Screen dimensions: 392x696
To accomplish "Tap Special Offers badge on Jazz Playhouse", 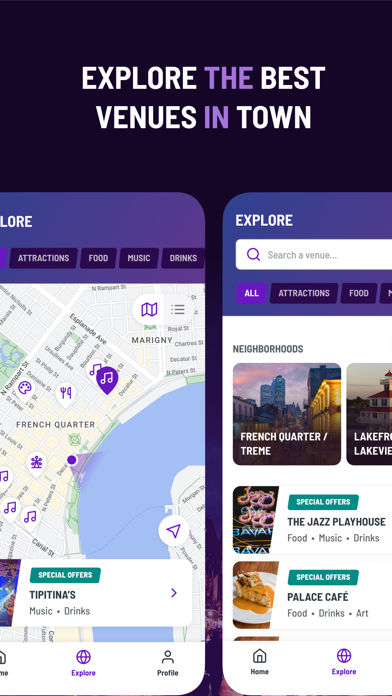I will tap(323, 502).
